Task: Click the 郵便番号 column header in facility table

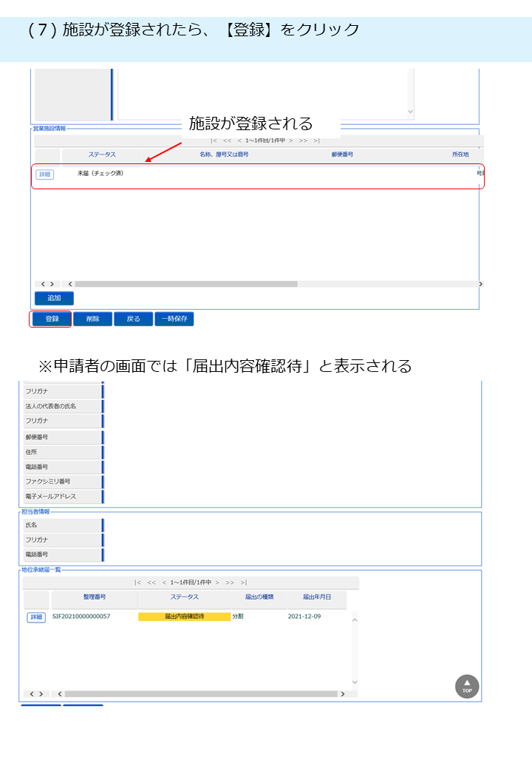Action: (342, 155)
